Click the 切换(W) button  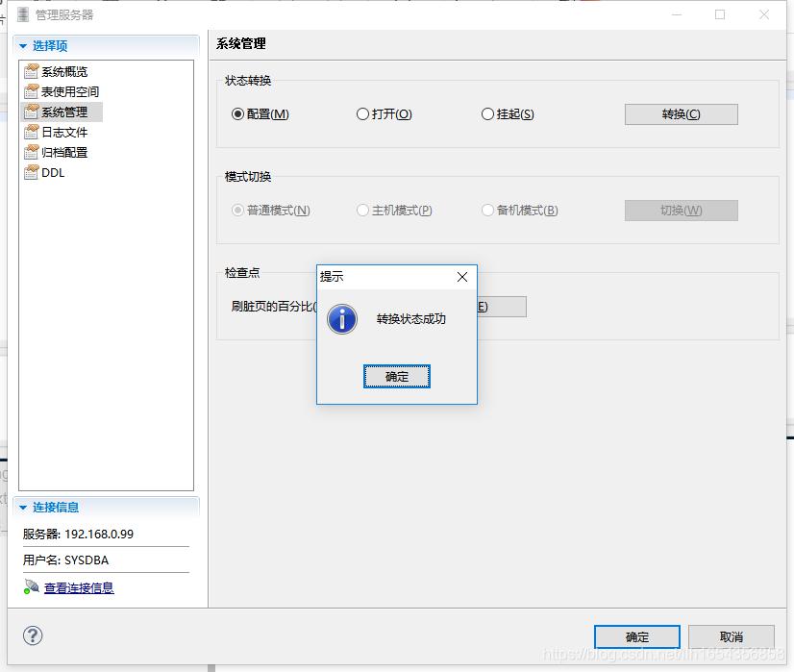pyautogui.click(x=682, y=211)
